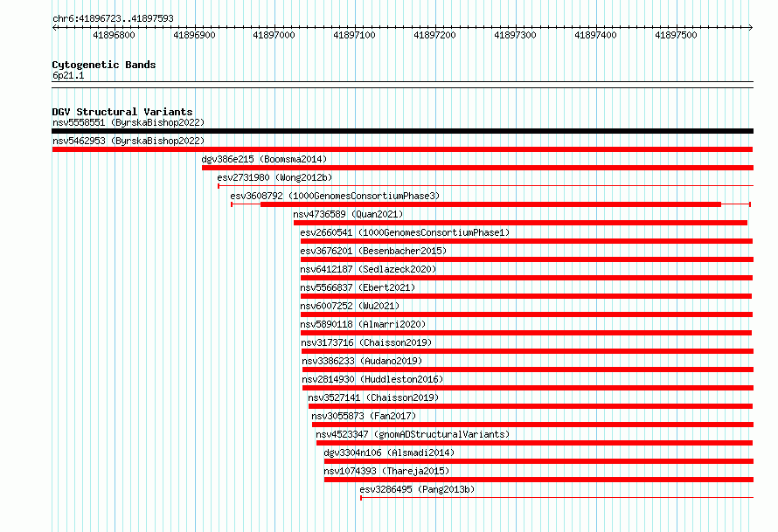This screenshot has width=778, height=532.
Task: Click ruler position 41897500
Action: 676,35
